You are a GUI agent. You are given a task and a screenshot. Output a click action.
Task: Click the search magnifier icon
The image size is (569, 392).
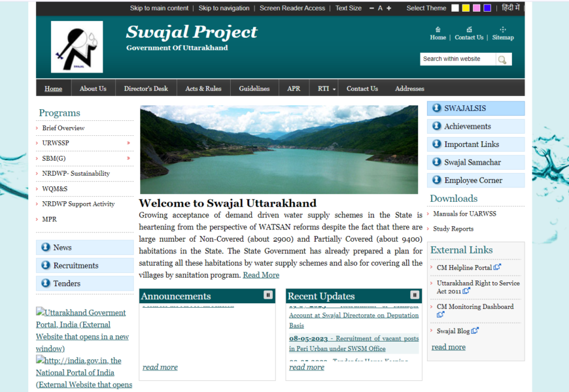pyautogui.click(x=502, y=59)
